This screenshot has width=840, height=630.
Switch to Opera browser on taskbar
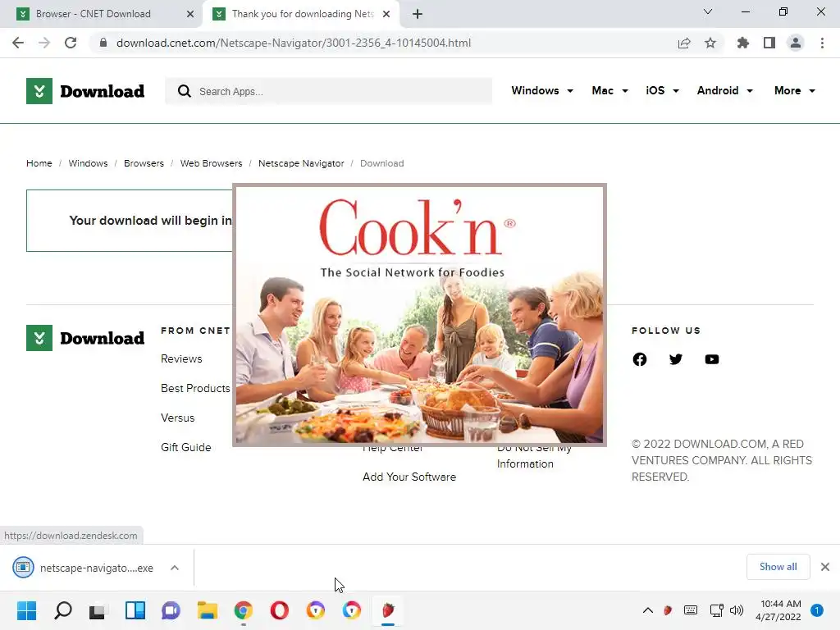tap(279, 610)
